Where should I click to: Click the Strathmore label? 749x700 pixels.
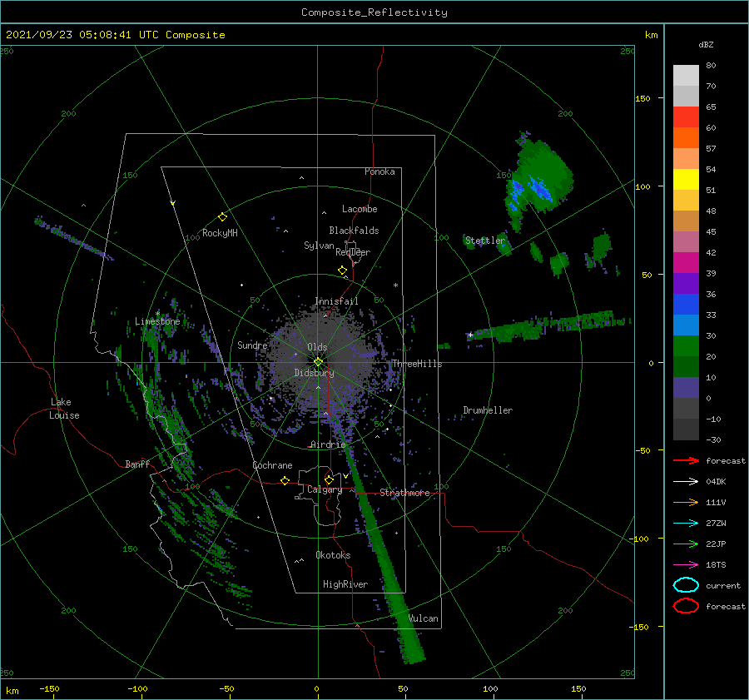[404, 493]
